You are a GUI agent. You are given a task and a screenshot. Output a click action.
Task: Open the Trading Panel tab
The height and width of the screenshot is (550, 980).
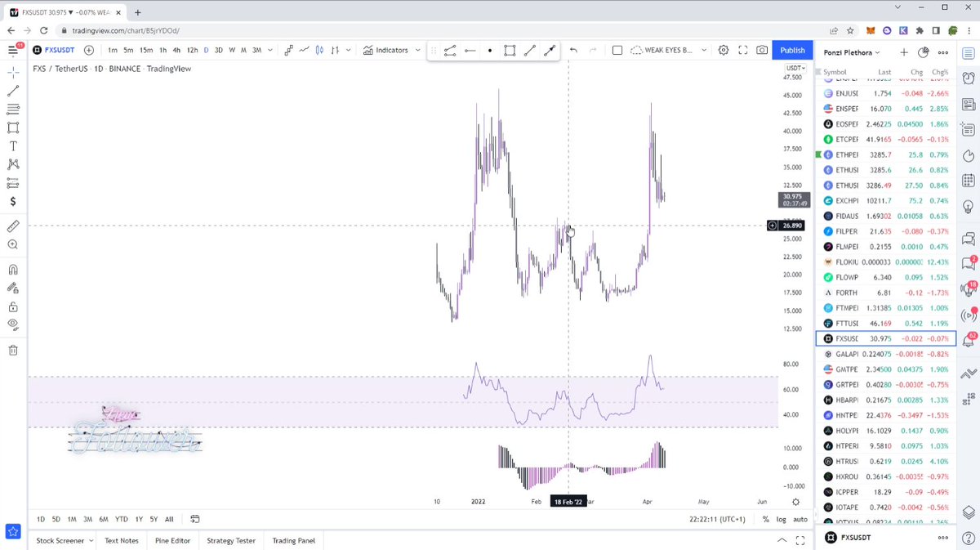click(293, 540)
